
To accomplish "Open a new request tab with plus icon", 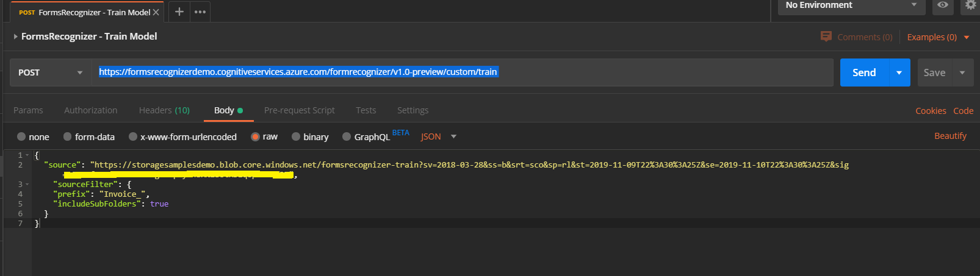I will (179, 12).
